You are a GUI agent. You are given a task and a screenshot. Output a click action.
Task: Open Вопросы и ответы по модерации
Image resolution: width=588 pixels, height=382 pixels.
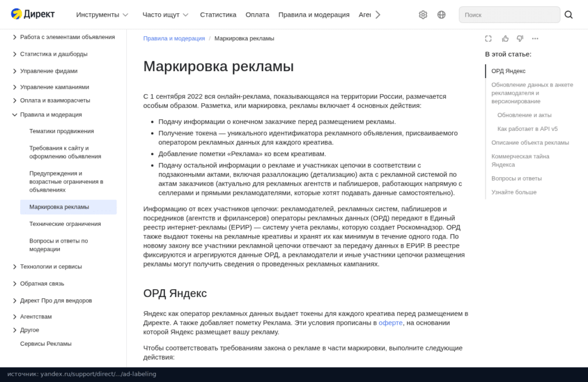click(59, 245)
